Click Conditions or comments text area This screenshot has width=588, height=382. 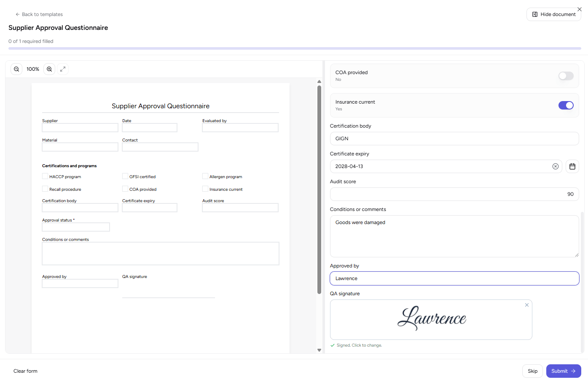(x=454, y=236)
